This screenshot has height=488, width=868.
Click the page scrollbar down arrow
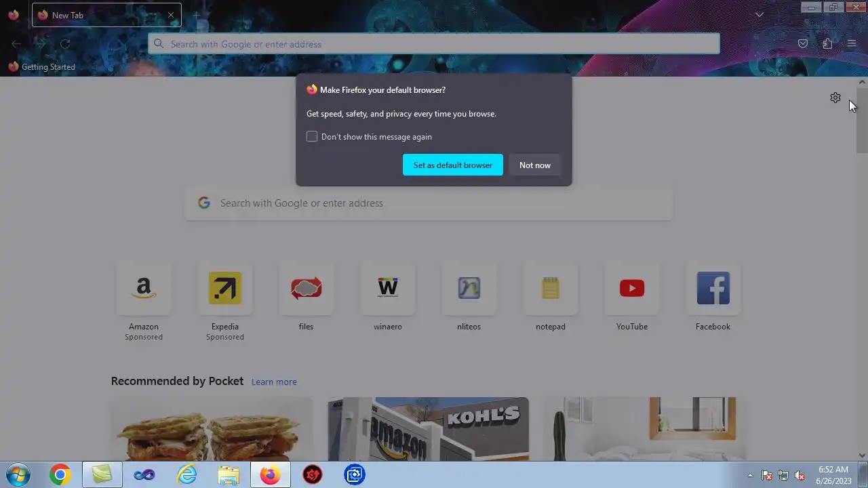click(862, 455)
